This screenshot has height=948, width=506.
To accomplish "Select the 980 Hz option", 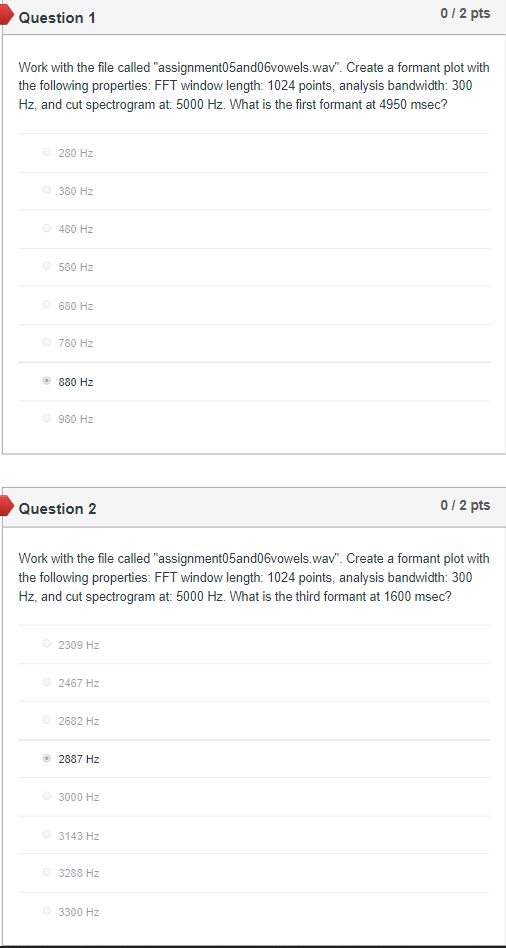I will coord(47,418).
